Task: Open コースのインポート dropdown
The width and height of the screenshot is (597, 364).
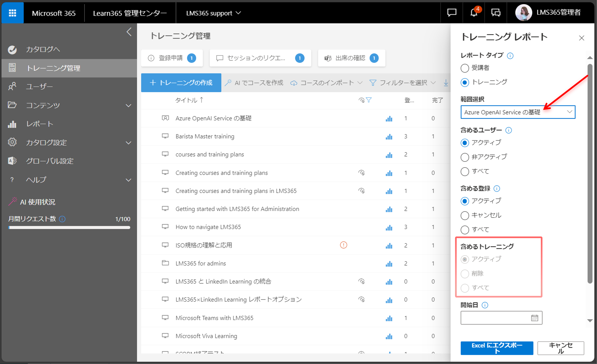Action: click(x=326, y=83)
